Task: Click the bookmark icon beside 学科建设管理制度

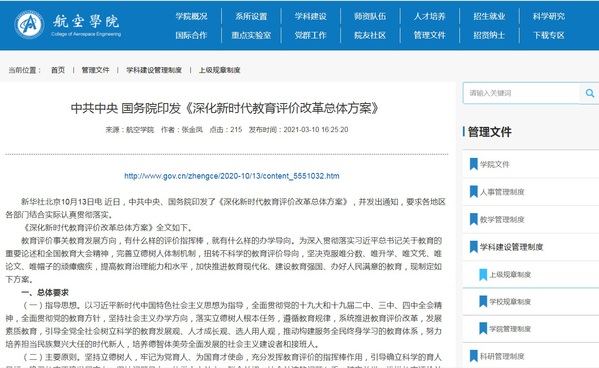Action: 473,247
